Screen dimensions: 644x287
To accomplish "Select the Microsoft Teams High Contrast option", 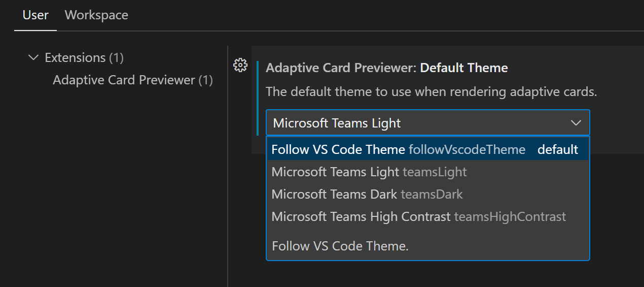I will (x=361, y=216).
